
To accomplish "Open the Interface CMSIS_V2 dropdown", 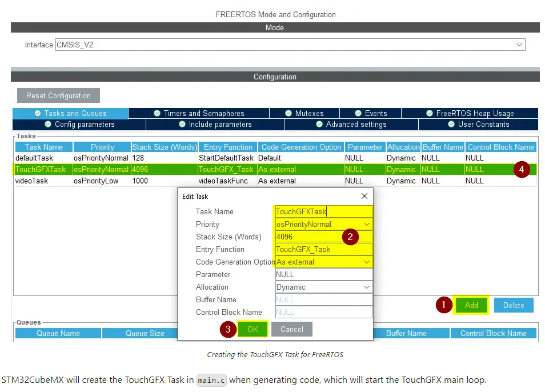I will tap(290, 45).
